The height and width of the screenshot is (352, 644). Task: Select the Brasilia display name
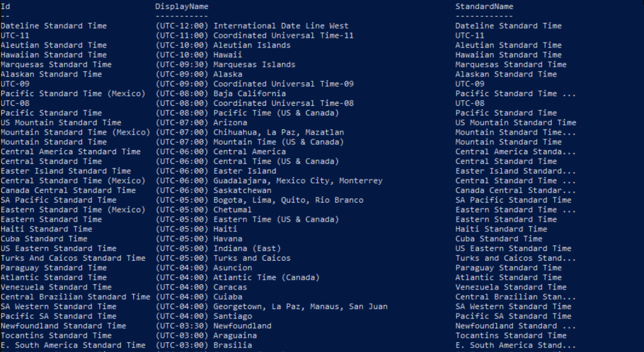[232, 345]
